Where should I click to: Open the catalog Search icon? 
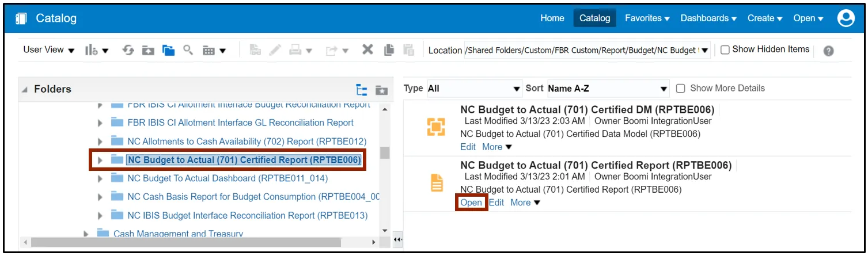tap(188, 50)
